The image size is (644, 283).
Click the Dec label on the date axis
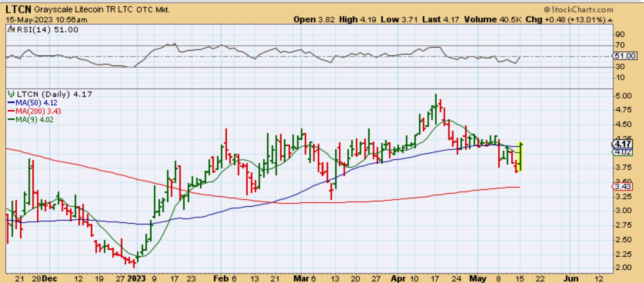(49, 278)
